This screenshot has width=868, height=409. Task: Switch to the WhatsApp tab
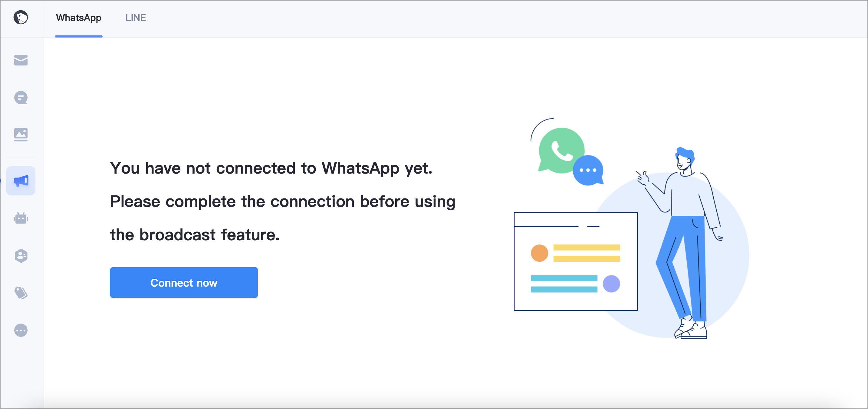[x=78, y=18]
